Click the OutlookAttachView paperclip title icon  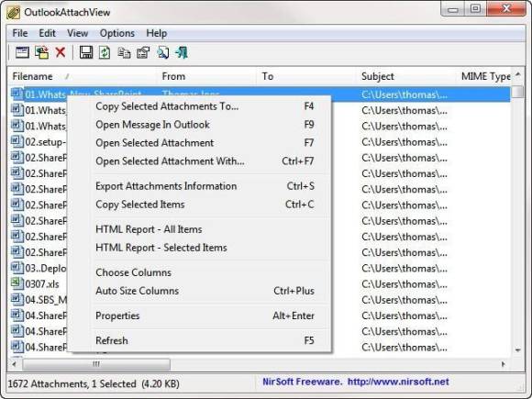pyautogui.click(x=14, y=13)
